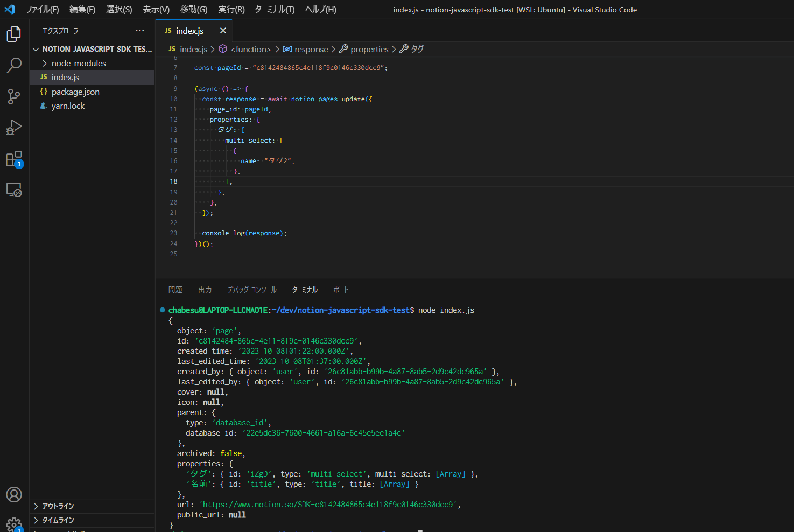This screenshot has height=532, width=794.
Task: Click the response breadcrumb item
Action: pyautogui.click(x=311, y=49)
